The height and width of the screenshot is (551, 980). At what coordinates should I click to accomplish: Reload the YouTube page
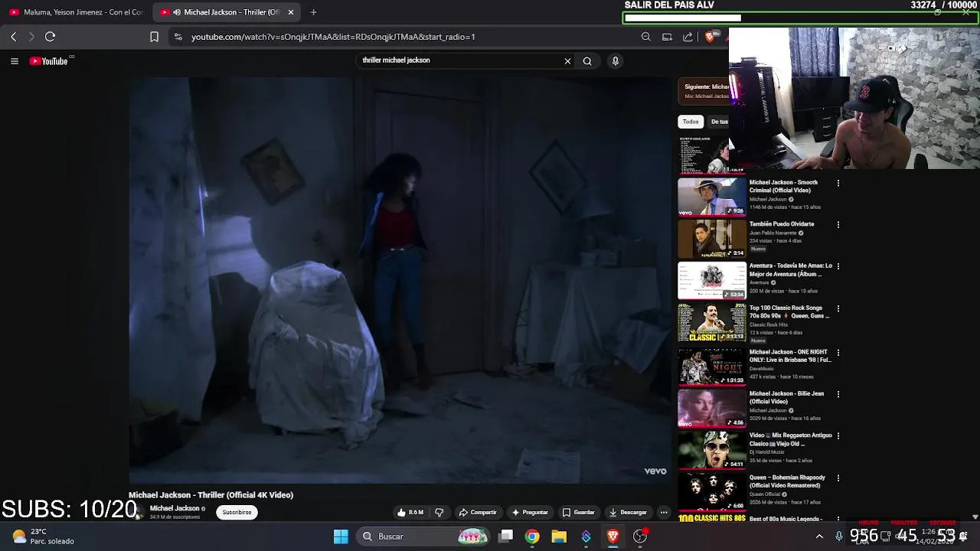point(51,37)
